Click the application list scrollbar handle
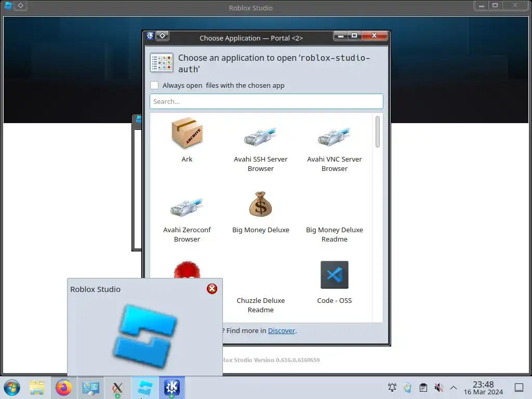Image resolution: width=532 pixels, height=399 pixels. 378,131
